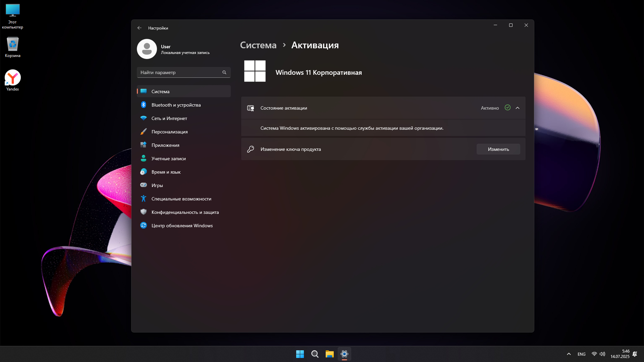Click the Изменить product key button

[498, 149]
